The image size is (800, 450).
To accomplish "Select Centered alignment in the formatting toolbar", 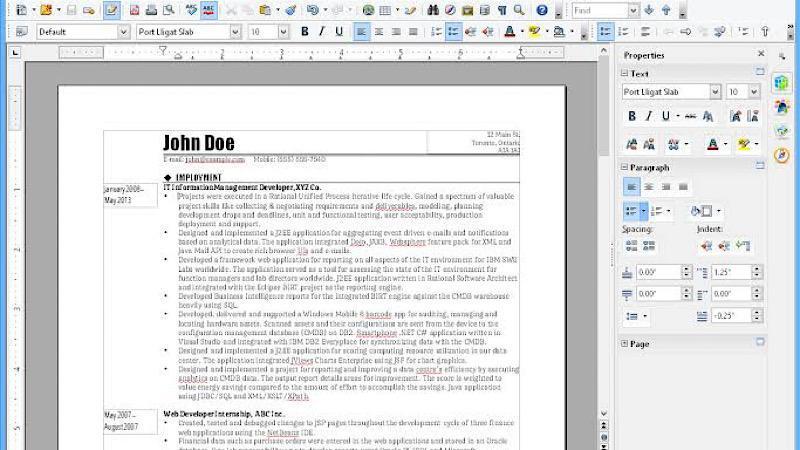I will [x=379, y=32].
